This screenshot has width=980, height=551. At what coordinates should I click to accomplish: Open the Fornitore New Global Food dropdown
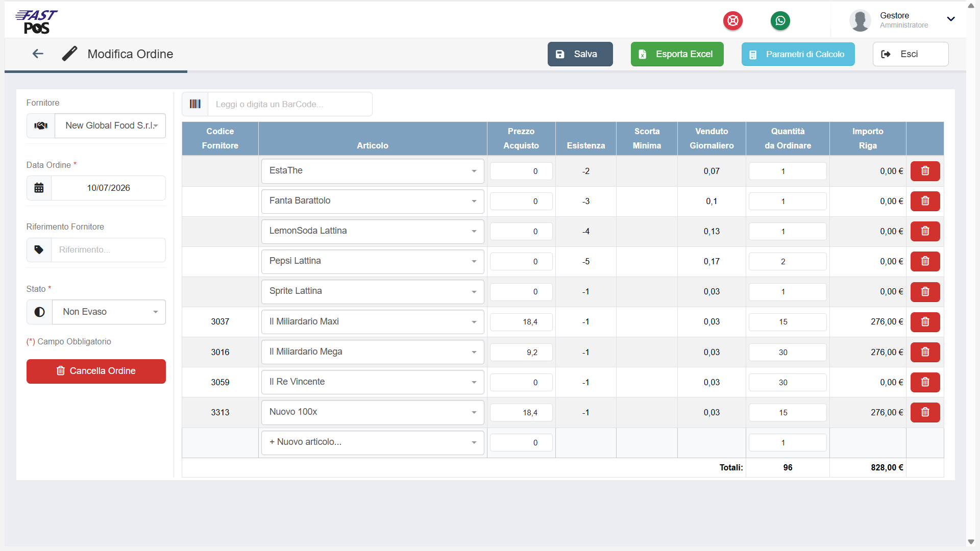pyautogui.click(x=110, y=126)
